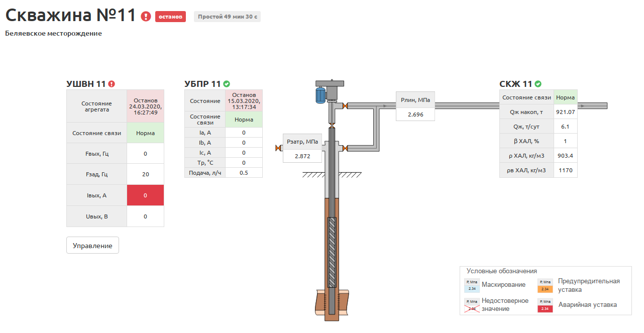
Task: Click the lower orange valve on the annulus outlet
Action: click(x=346, y=148)
